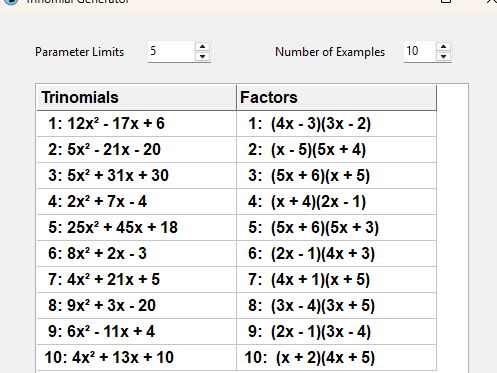The height and width of the screenshot is (373, 497).
Task: Select factors (3x - 4)(3x + 5)
Action: point(336,306)
